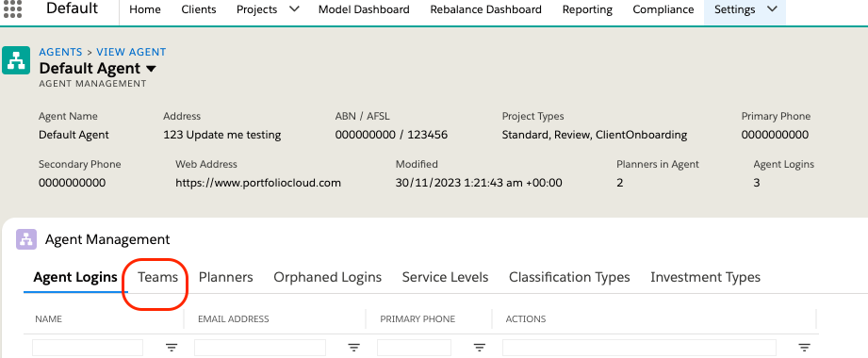868x358 pixels.
Task: Click the ABN value '000000000 / 123456'
Action: click(x=391, y=135)
